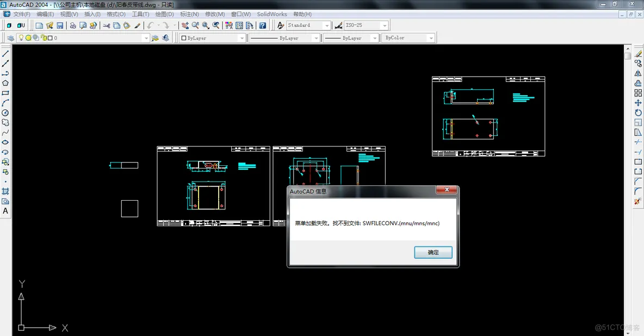Select the Polygon draw tool
Screen dimensions: 644x336
pos(5,83)
